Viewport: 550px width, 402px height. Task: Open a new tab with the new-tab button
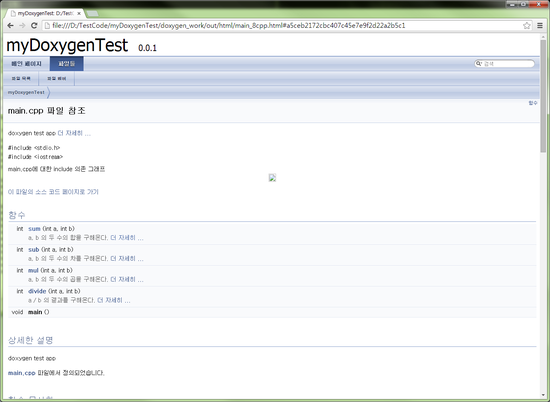point(92,14)
